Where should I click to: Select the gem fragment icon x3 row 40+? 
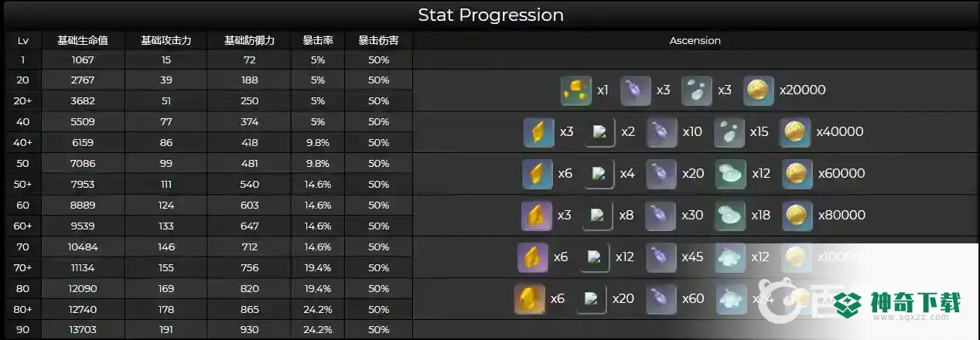click(x=538, y=132)
